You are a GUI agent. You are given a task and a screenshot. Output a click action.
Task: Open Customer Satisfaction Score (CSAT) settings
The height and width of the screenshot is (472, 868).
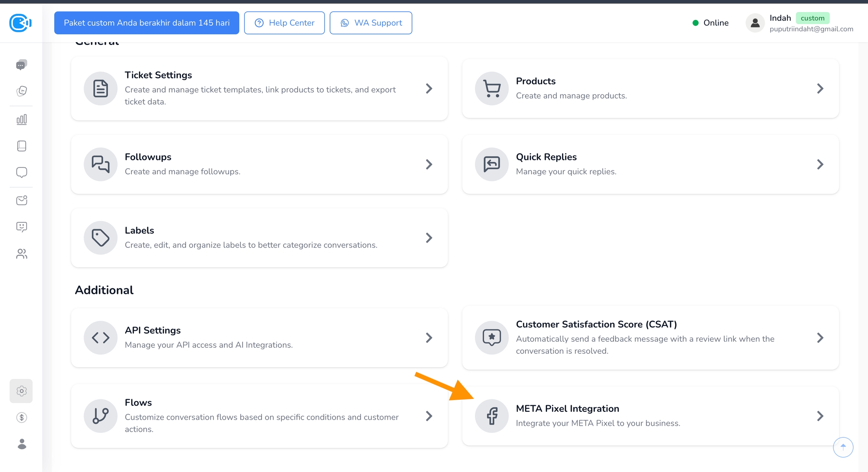coord(650,337)
